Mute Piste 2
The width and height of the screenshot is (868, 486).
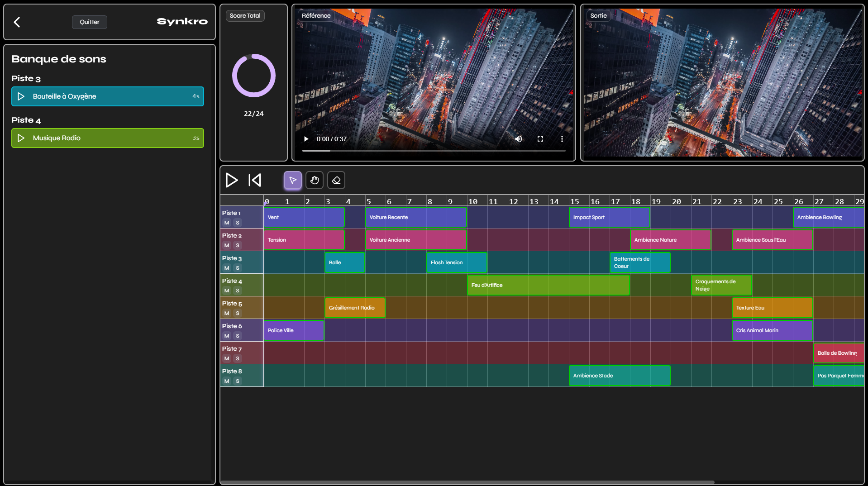click(x=227, y=245)
